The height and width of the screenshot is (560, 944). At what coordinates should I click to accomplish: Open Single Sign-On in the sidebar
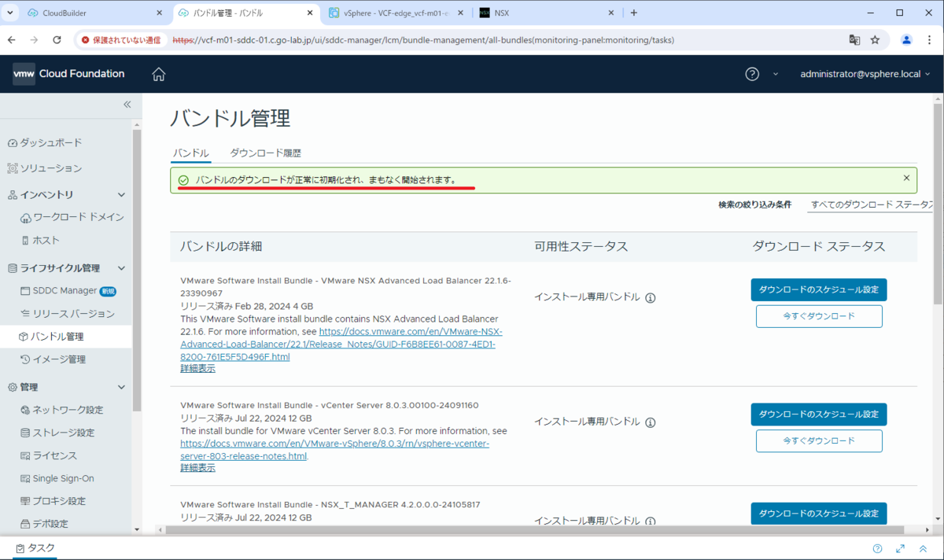coord(57,478)
